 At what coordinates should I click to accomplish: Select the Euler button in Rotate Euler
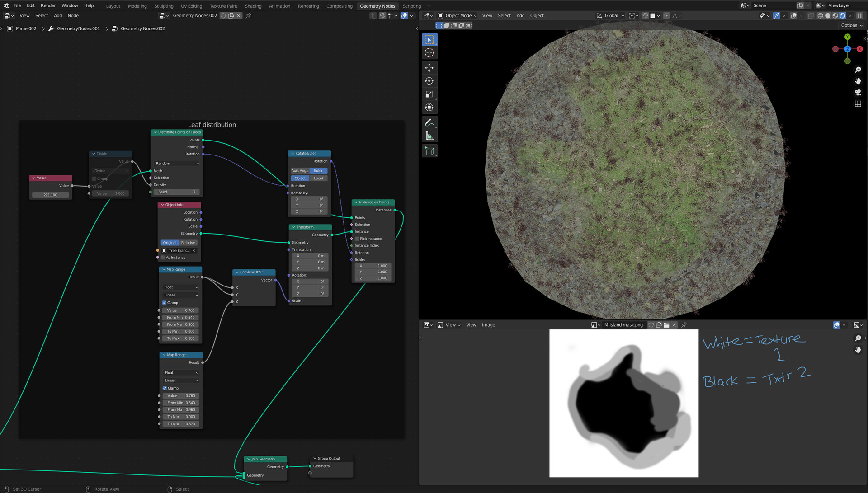(318, 171)
